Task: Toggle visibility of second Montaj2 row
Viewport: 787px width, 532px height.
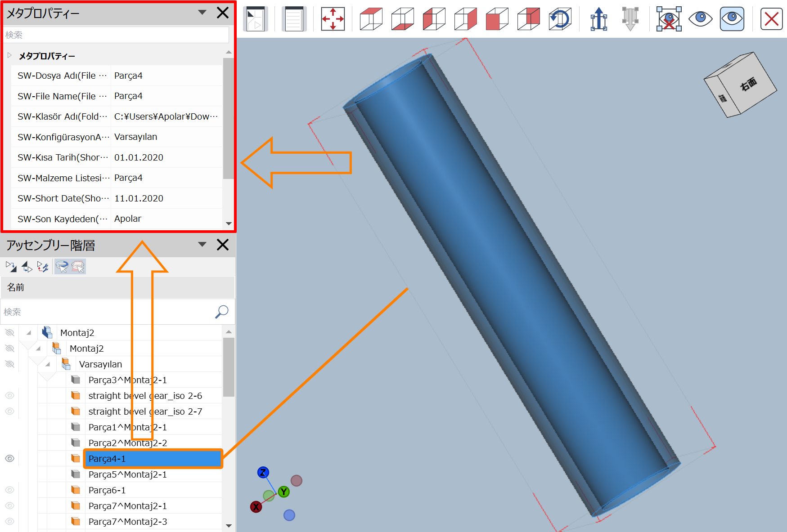Action: 9,349
